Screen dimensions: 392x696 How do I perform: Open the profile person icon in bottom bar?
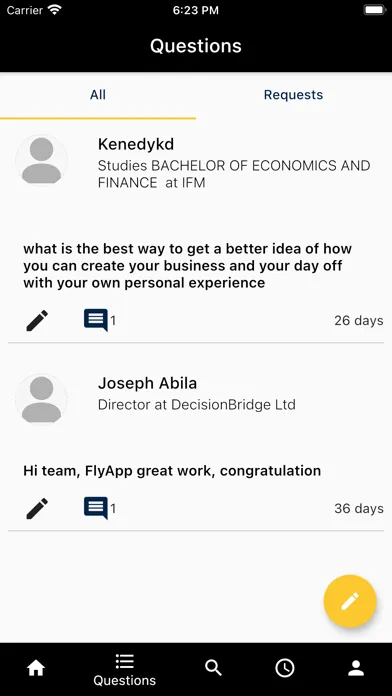point(356,668)
